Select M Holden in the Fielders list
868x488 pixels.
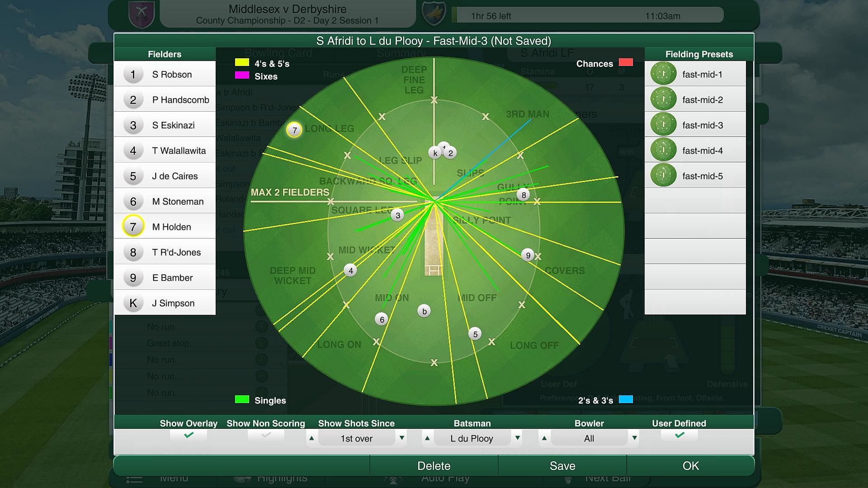tap(171, 226)
